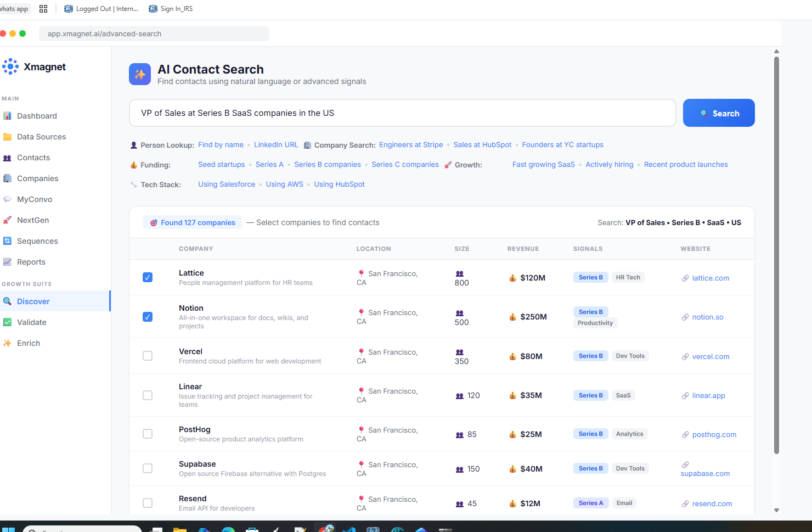Select the PostHog checkbox
812x532 pixels.
[148, 434]
